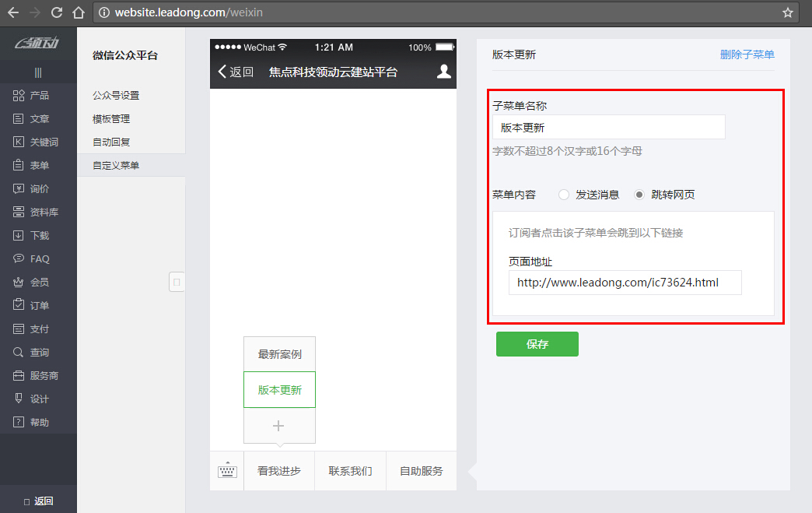Select the 跳转网页 radio option

click(639, 195)
